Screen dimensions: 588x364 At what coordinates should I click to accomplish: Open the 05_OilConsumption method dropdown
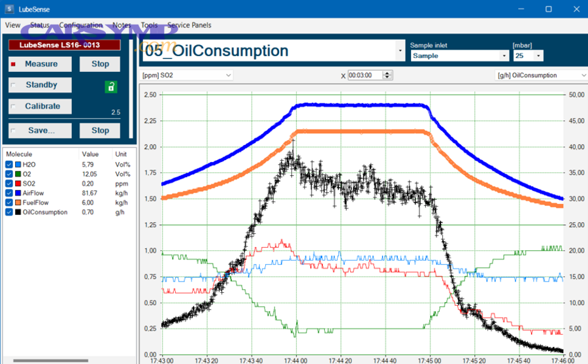tap(400, 50)
